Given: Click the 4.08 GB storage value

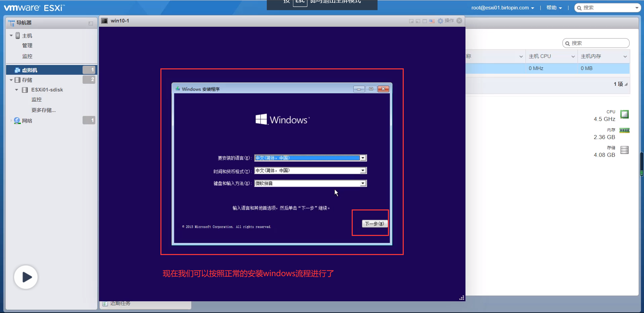Looking at the screenshot, I should (x=604, y=155).
